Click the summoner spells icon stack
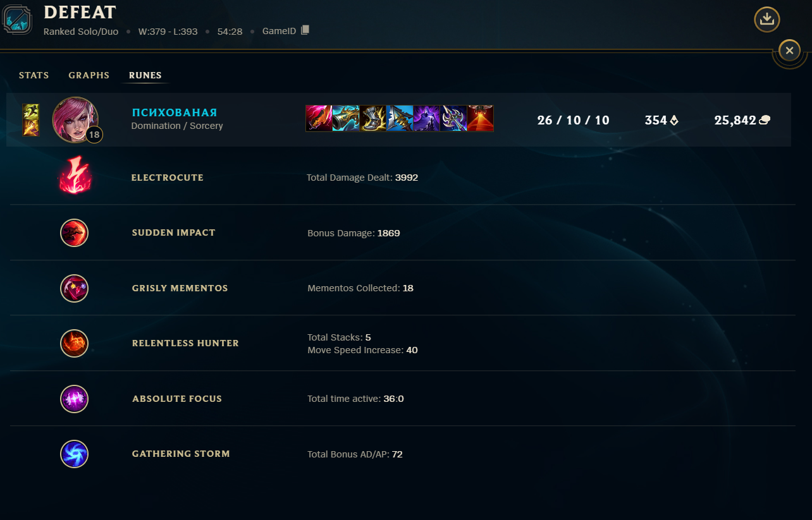812x520 pixels. click(31, 120)
